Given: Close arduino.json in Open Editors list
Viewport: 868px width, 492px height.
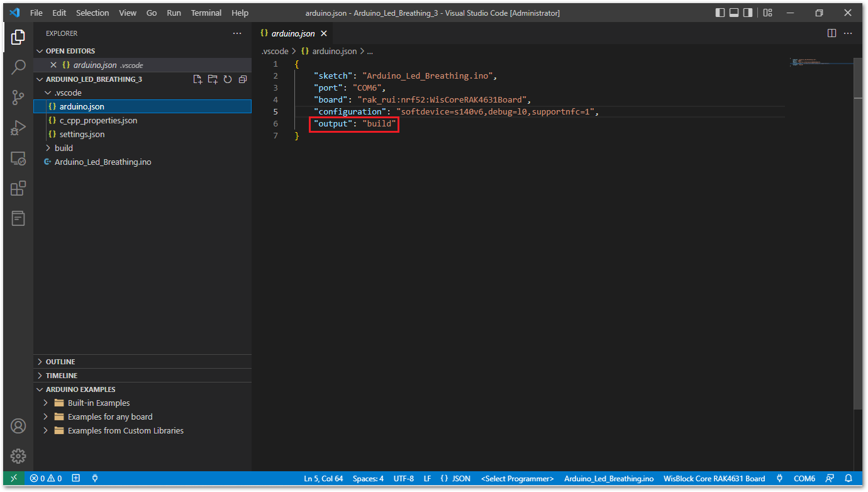Looking at the screenshot, I should (53, 65).
